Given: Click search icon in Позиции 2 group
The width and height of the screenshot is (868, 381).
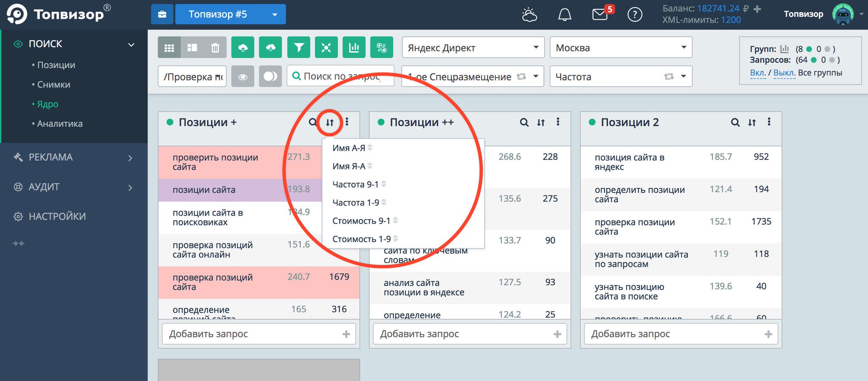Looking at the screenshot, I should [x=735, y=122].
